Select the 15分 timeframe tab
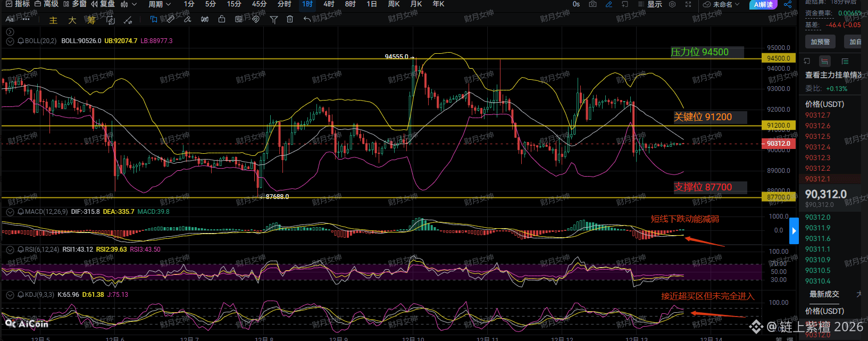The height and width of the screenshot is (341, 868). pyautogui.click(x=234, y=4)
